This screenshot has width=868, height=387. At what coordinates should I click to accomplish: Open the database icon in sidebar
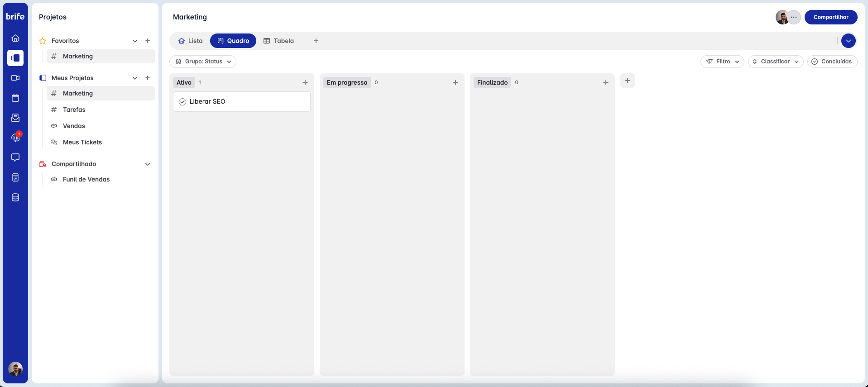(x=15, y=197)
